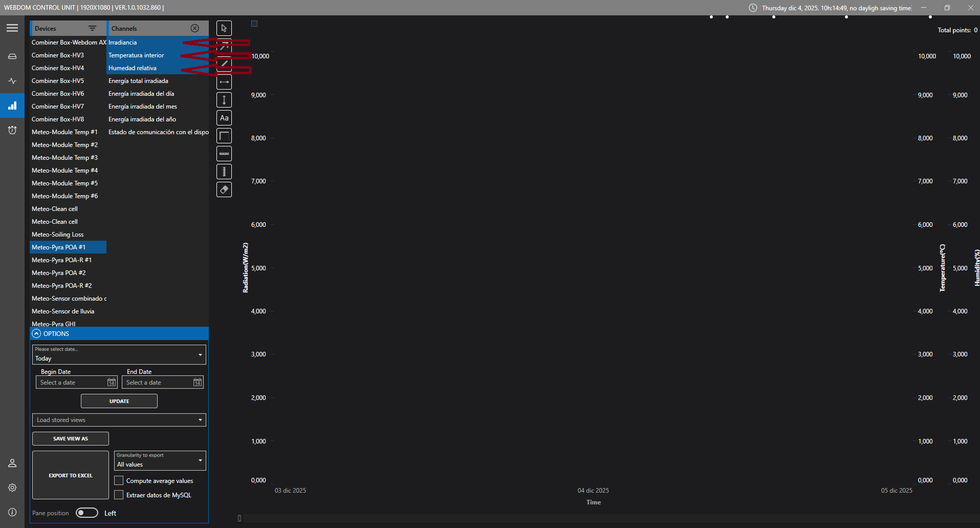This screenshot has height=528, width=980.
Task: Open the Begin Date calendar picker
Action: point(112,383)
